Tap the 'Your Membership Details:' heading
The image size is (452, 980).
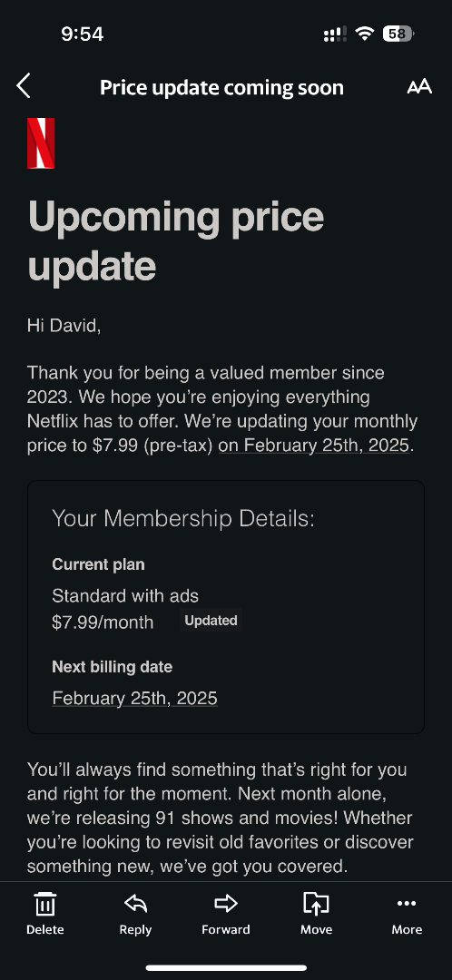click(x=183, y=518)
